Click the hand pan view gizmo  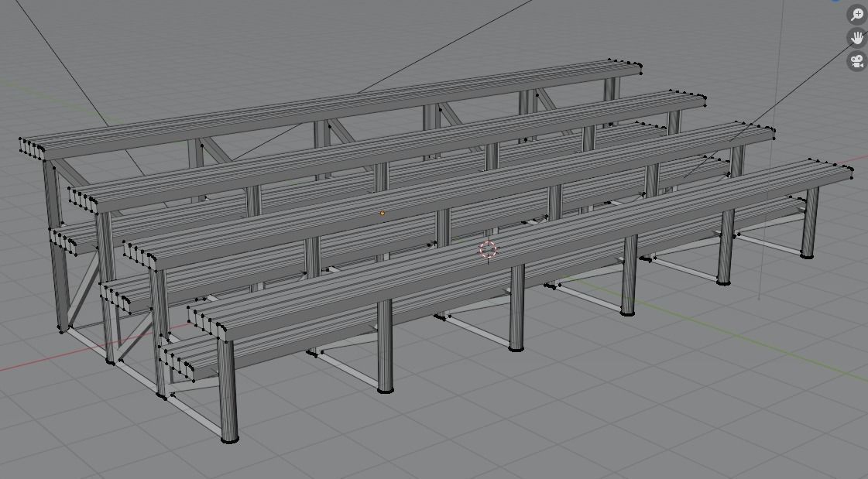pyautogui.click(x=857, y=38)
